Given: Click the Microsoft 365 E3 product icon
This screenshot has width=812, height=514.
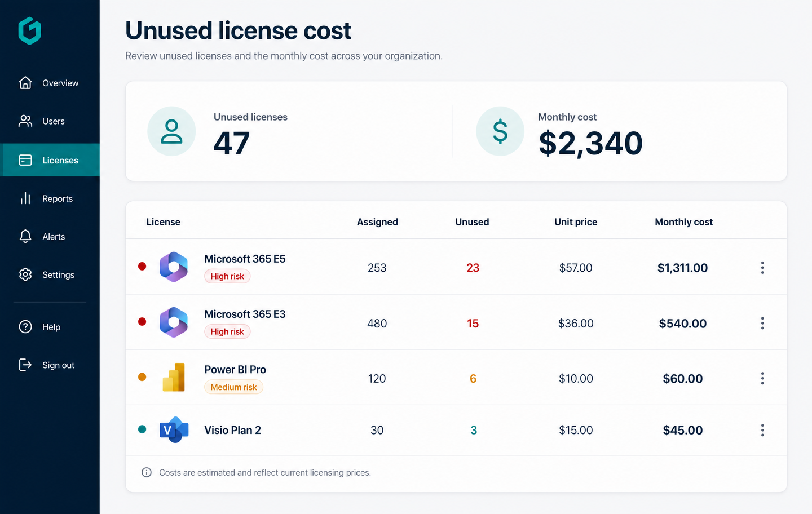Looking at the screenshot, I should click(174, 322).
